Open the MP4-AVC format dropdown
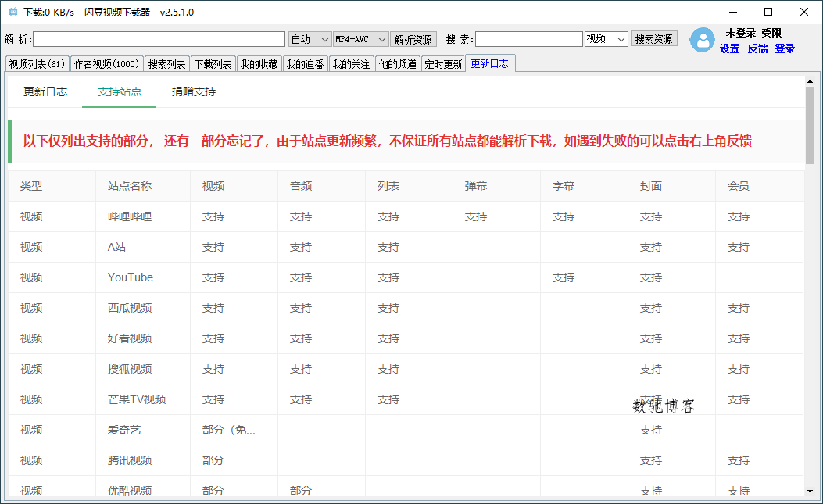Screen dimensions: 823x504 click(361, 39)
